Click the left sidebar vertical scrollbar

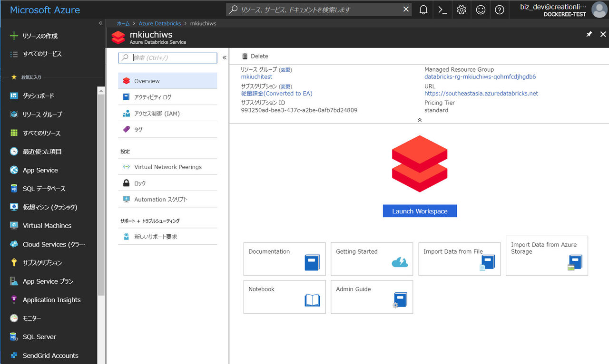(x=101, y=195)
